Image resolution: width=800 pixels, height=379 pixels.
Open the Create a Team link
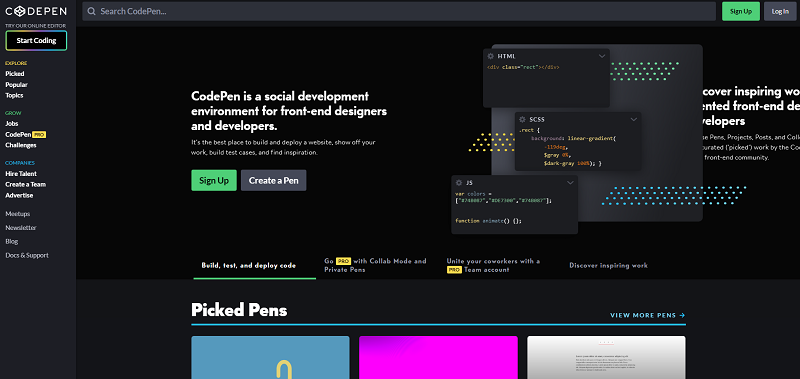(x=26, y=185)
